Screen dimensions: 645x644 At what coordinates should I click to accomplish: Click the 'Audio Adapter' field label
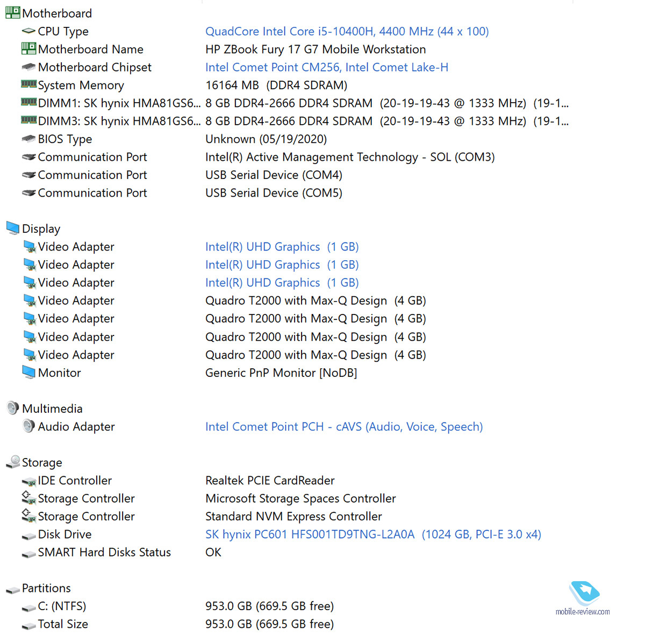(x=76, y=427)
